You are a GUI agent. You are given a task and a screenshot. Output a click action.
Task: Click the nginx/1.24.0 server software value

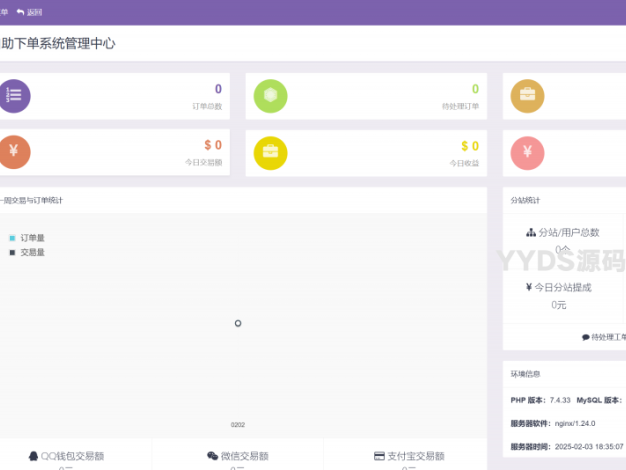[x=575, y=423]
